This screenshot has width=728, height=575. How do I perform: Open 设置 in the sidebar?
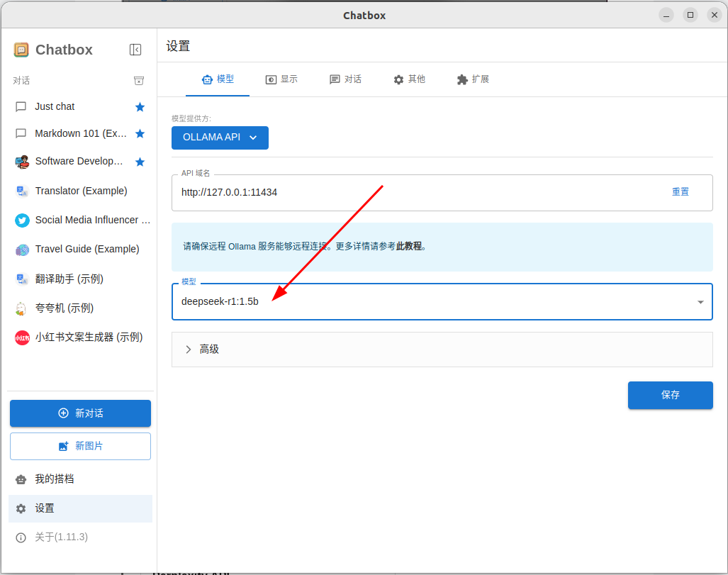(x=80, y=508)
